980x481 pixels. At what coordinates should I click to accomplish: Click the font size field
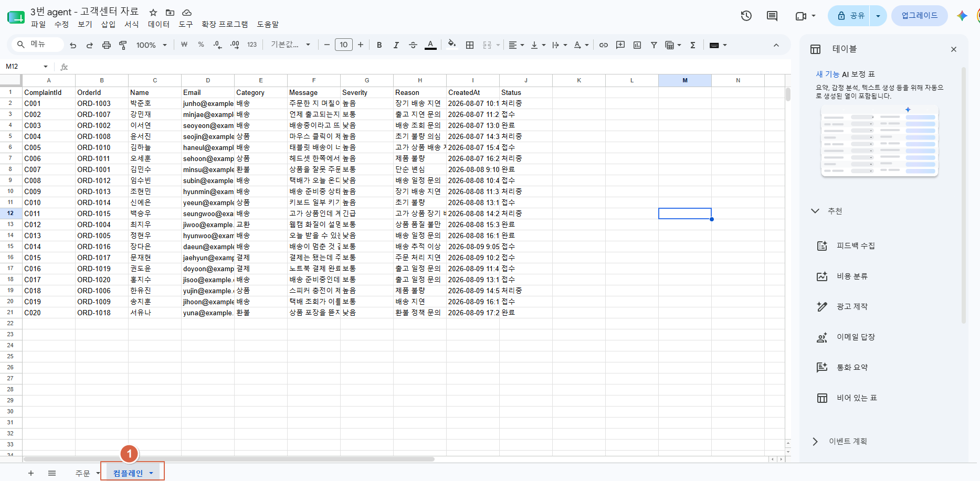(344, 45)
